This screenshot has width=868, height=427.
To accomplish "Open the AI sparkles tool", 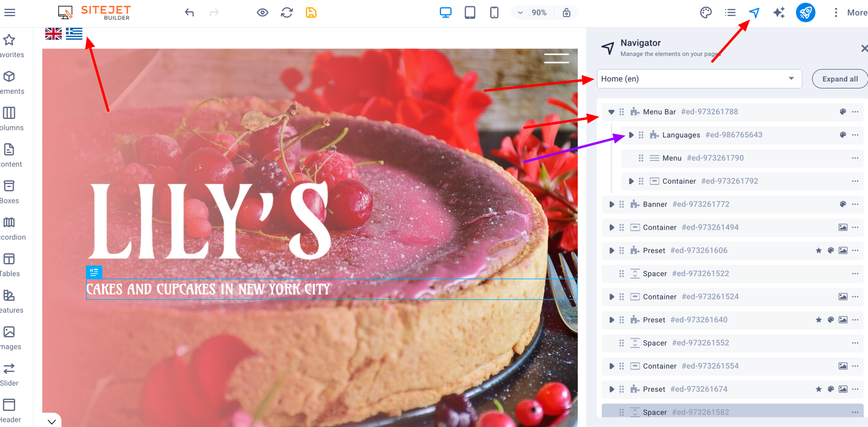I will 779,13.
